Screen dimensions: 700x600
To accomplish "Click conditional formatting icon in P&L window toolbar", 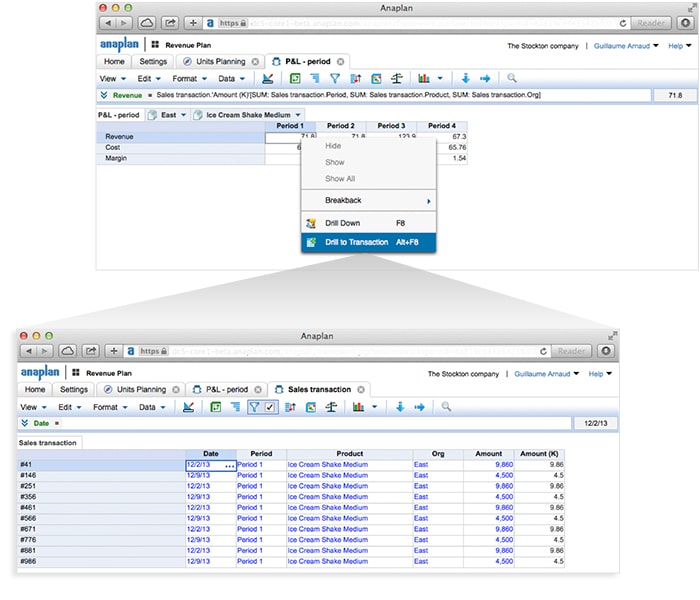I will [376, 79].
